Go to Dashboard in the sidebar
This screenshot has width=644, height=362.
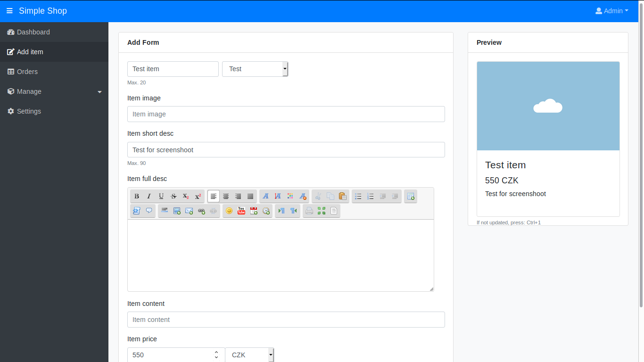[x=54, y=32]
